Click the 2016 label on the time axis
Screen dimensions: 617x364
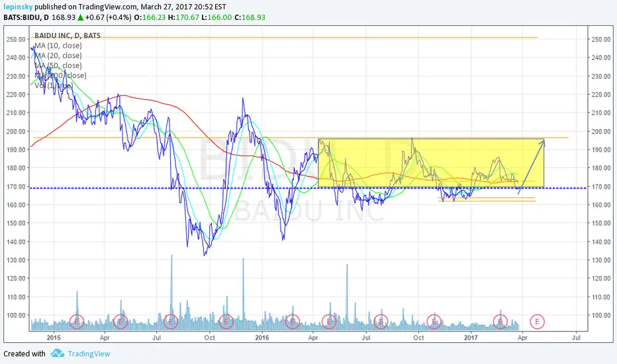pyautogui.click(x=262, y=338)
